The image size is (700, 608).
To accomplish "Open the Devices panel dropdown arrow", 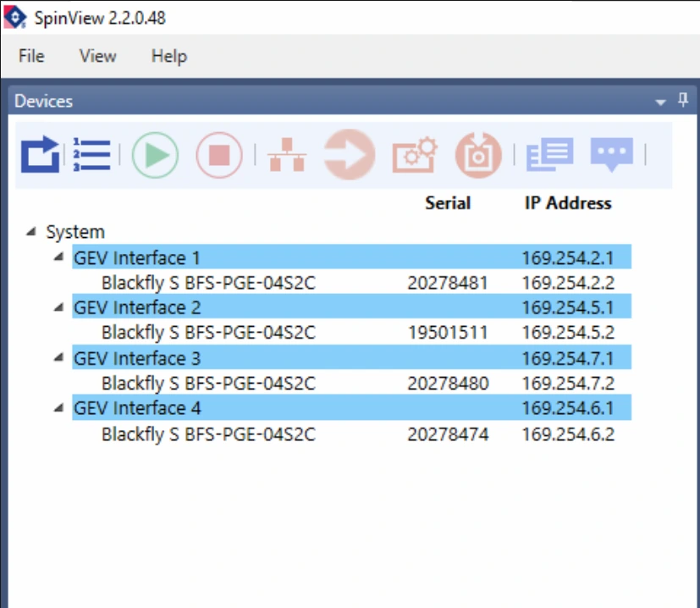I will 661,102.
